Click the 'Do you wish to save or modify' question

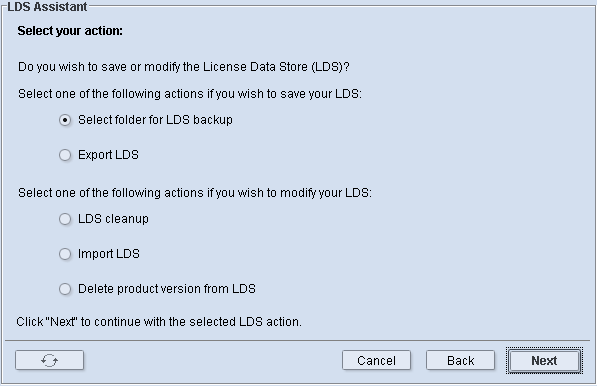coord(184,67)
